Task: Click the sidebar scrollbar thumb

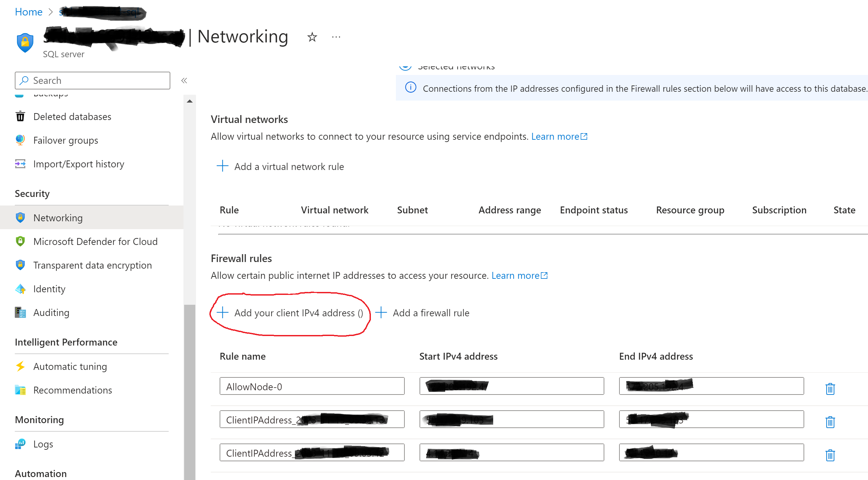Action: coord(190,392)
